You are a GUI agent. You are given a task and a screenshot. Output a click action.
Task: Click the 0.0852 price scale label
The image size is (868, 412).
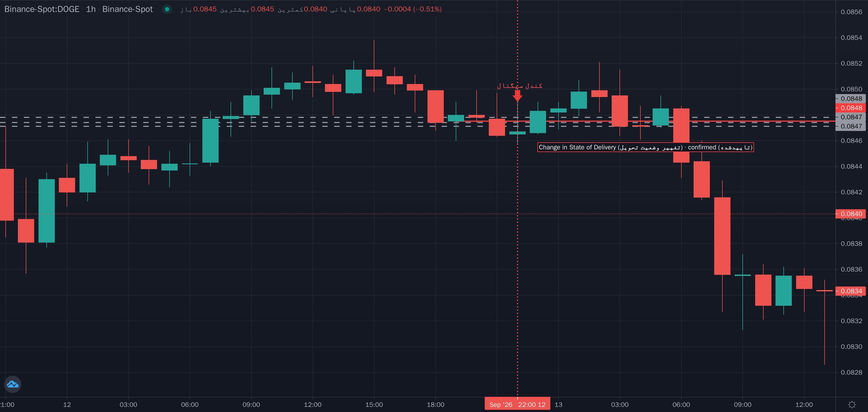[851, 63]
